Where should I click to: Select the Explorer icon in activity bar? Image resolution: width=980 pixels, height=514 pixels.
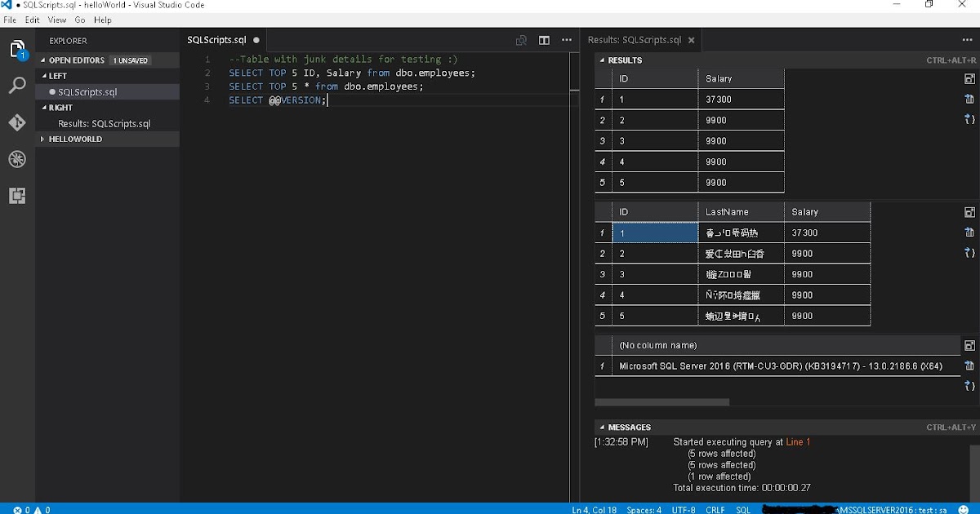(18, 49)
